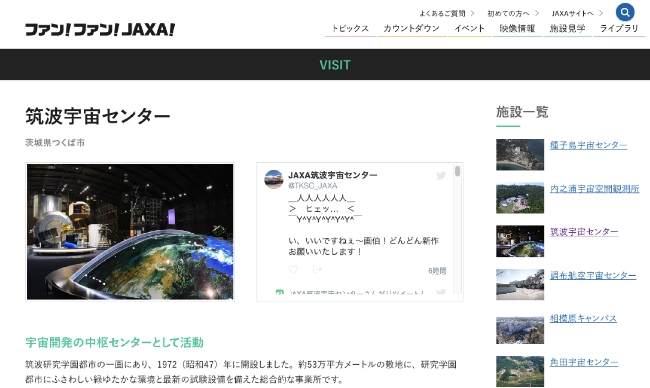Open 施設見学 menu item

(x=567, y=29)
